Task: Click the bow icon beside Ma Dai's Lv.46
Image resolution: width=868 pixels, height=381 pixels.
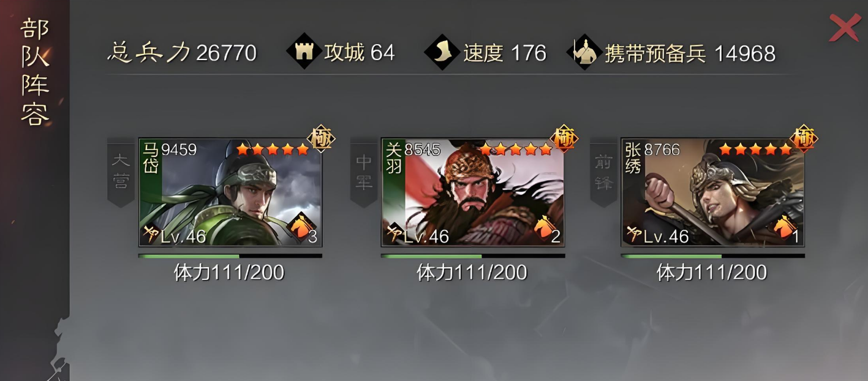Action: [151, 233]
